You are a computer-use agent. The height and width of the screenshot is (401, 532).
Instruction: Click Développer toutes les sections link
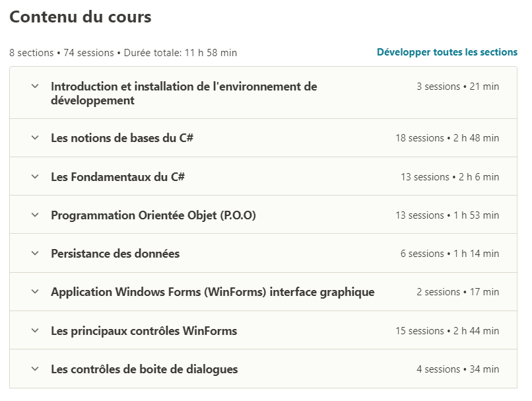(447, 52)
